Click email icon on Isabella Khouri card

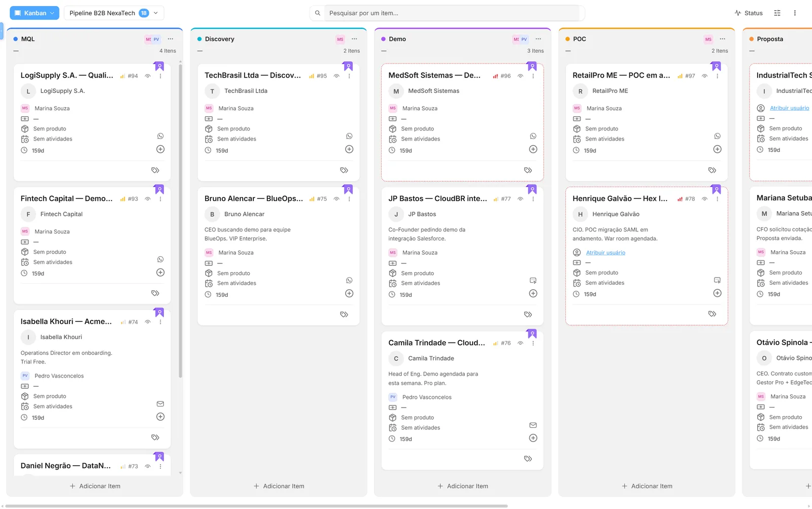pyautogui.click(x=160, y=404)
